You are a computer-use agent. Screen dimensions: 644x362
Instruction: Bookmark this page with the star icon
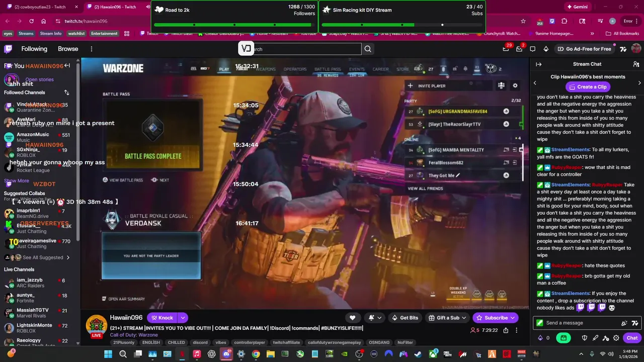point(523,21)
